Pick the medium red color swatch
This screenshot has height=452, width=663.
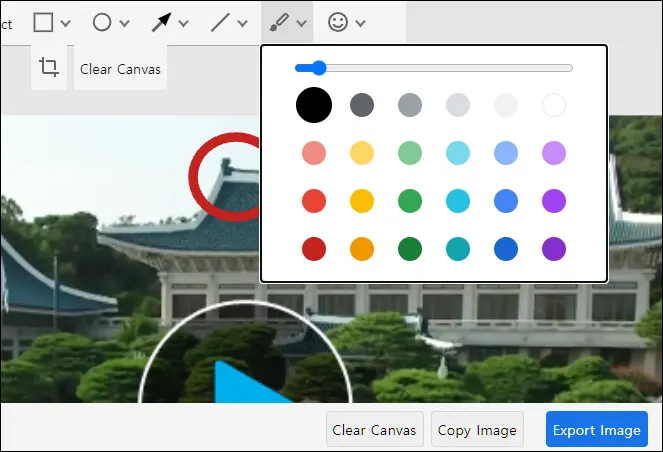click(x=314, y=201)
